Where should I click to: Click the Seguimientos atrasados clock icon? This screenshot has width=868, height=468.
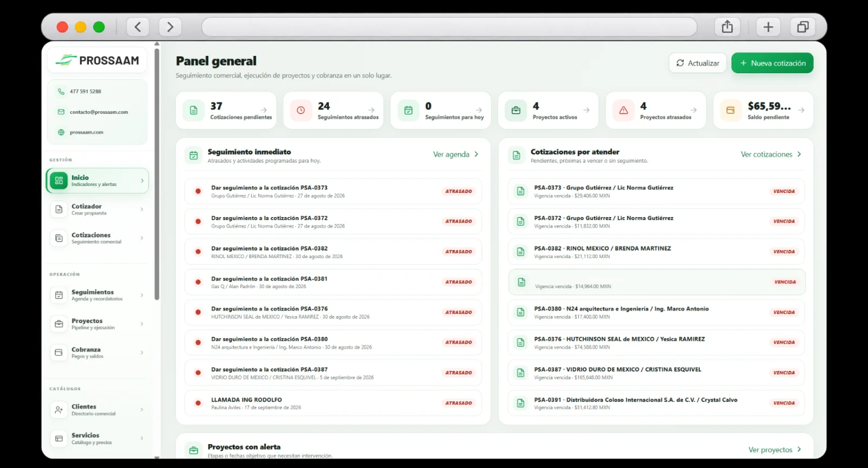click(x=301, y=110)
